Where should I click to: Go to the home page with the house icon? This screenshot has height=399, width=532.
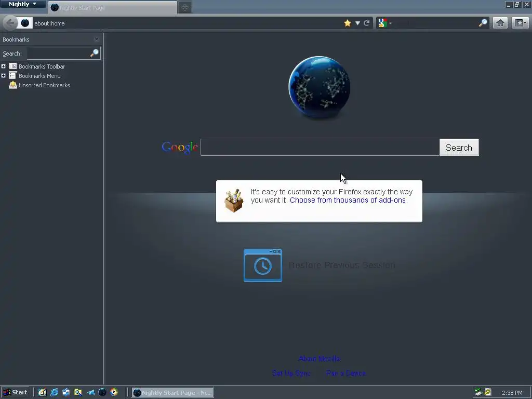tap(500, 23)
